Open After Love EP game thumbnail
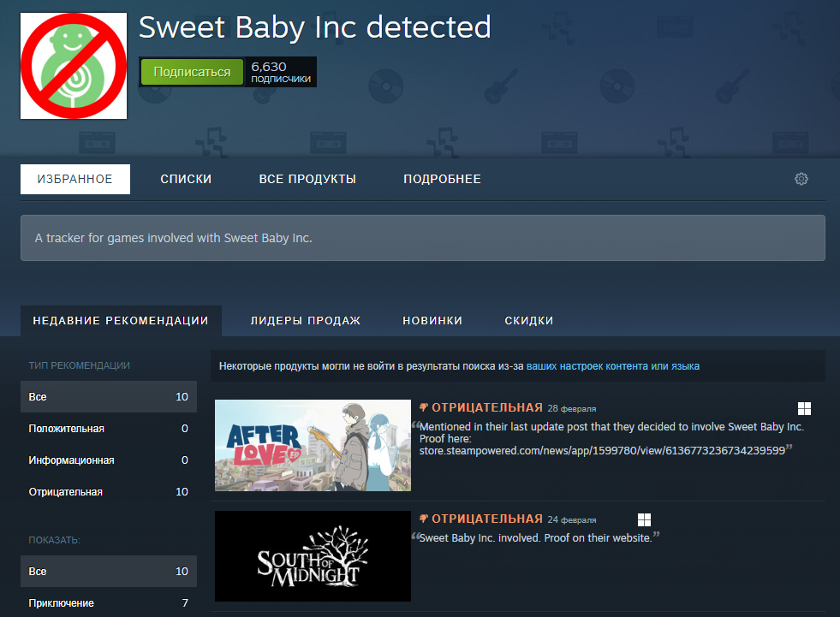Screen dimensions: 840x617 tap(313, 445)
